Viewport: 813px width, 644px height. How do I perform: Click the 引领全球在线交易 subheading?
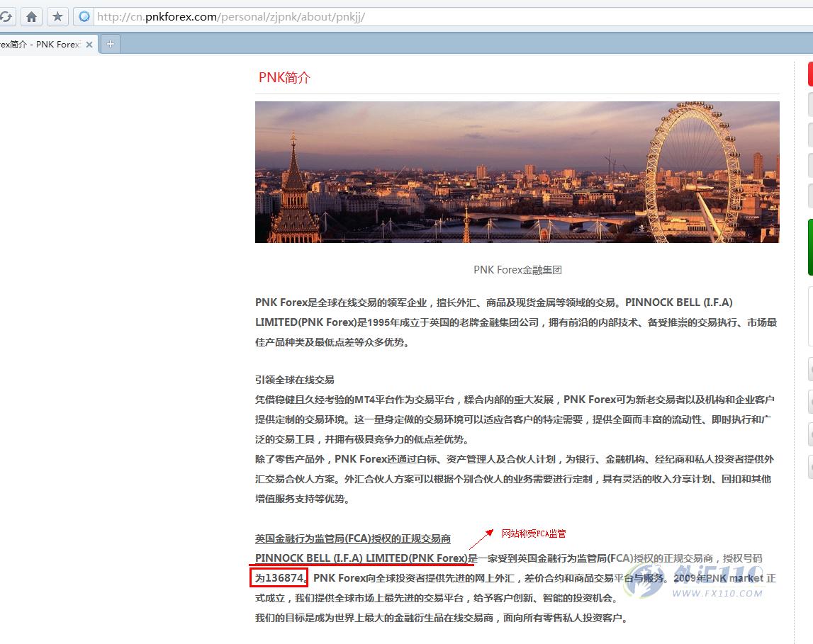pos(294,380)
